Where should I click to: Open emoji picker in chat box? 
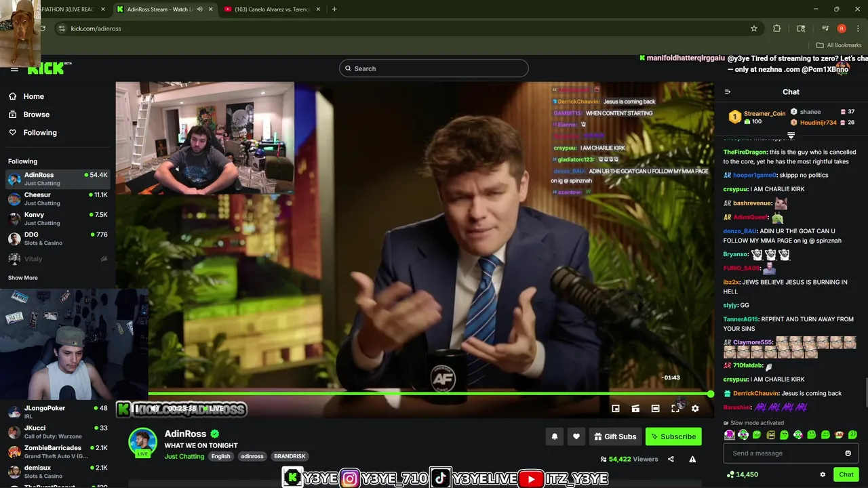pos(848,453)
